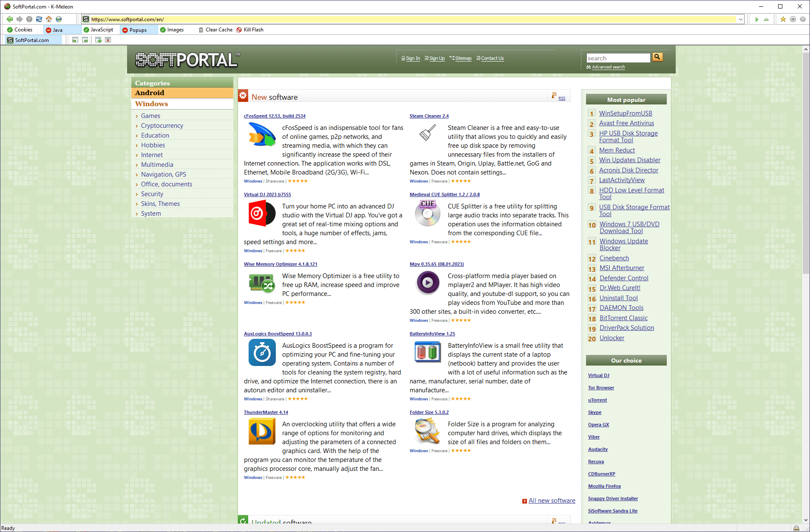Click the Virtual DJ red vinyl icon
This screenshot has width=810, height=532.
[262, 213]
